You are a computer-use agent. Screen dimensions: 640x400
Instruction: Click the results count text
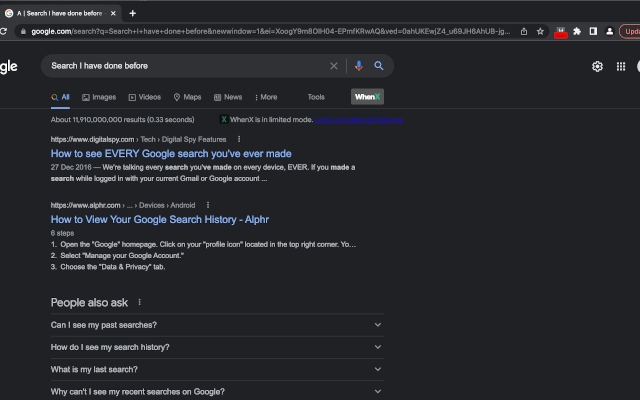pos(122,120)
